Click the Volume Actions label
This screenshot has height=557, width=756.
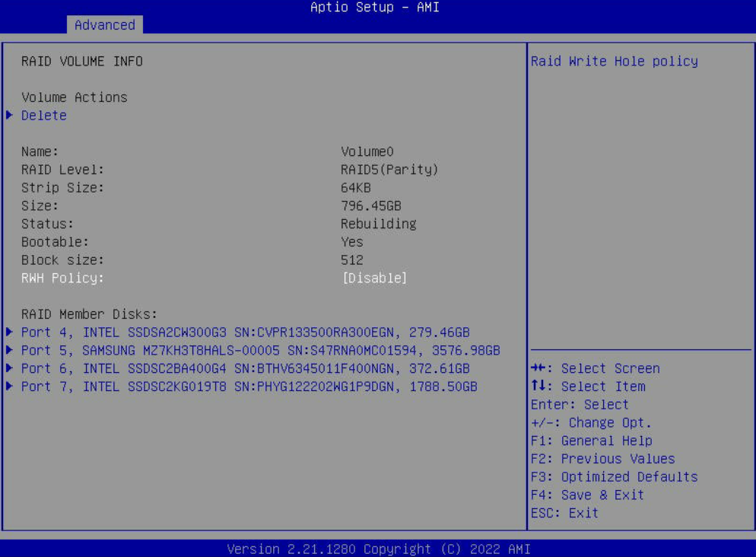75,97
